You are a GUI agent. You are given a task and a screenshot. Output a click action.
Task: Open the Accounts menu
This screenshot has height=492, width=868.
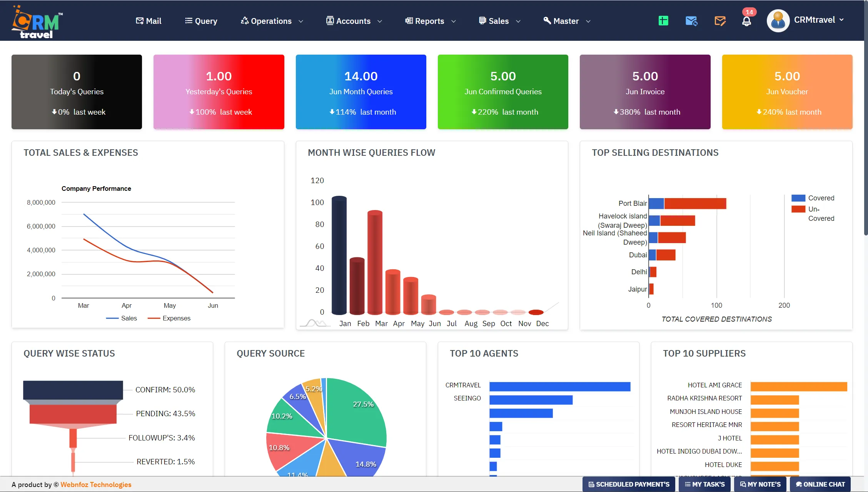tap(354, 21)
